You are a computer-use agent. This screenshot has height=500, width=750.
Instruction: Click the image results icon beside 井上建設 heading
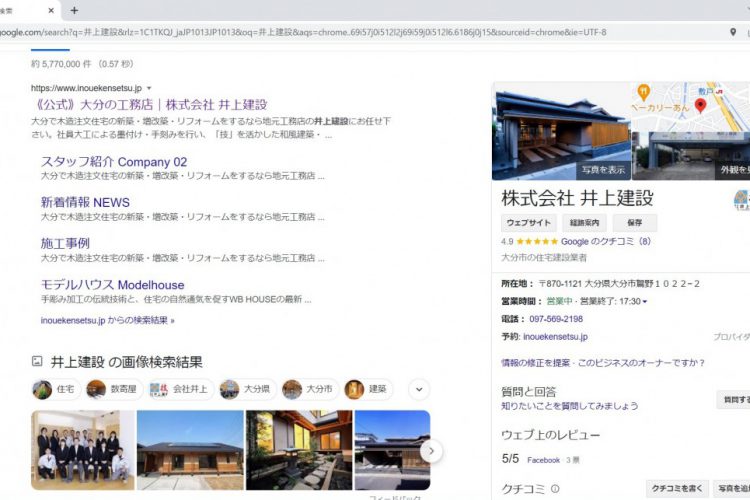click(37, 361)
